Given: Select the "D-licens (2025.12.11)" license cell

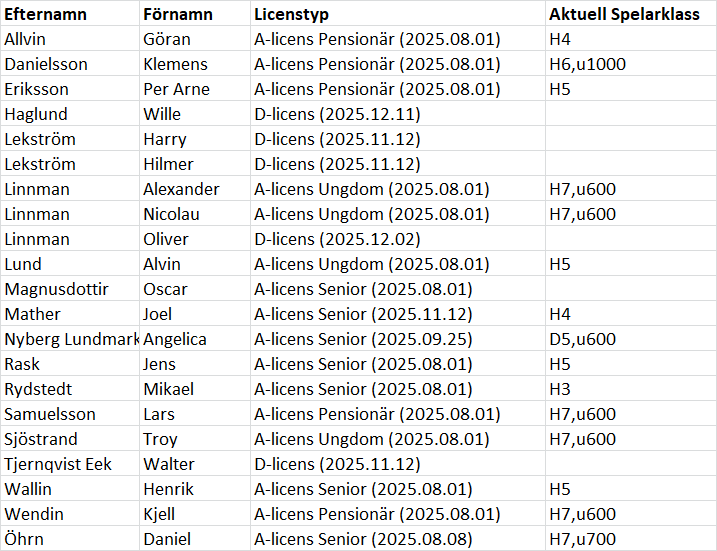Looking at the screenshot, I should [x=337, y=114].
